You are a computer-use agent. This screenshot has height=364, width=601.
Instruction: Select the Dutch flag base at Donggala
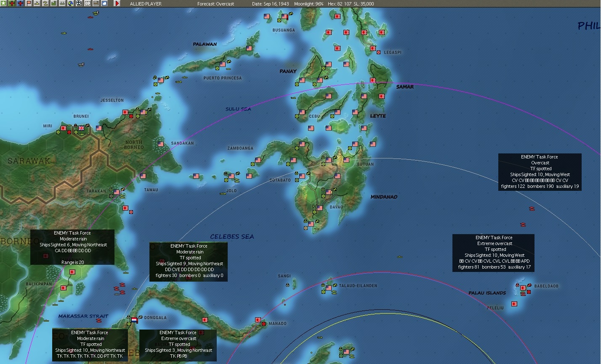[x=134, y=320]
